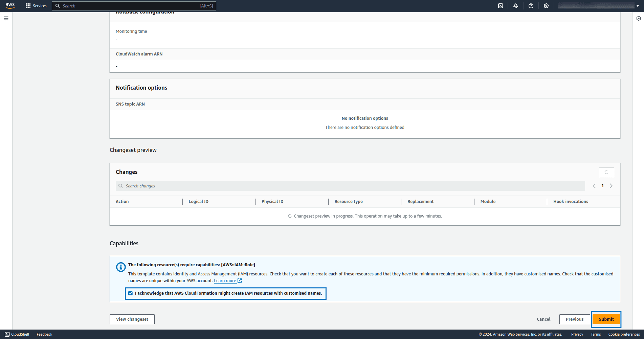Refresh the Changes table
The image size is (644, 339).
(606, 172)
